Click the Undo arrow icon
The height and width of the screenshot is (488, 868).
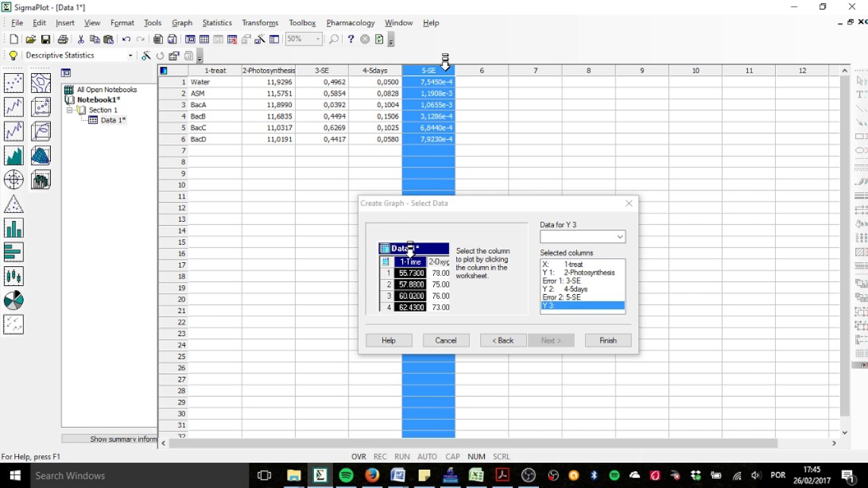[x=126, y=39]
